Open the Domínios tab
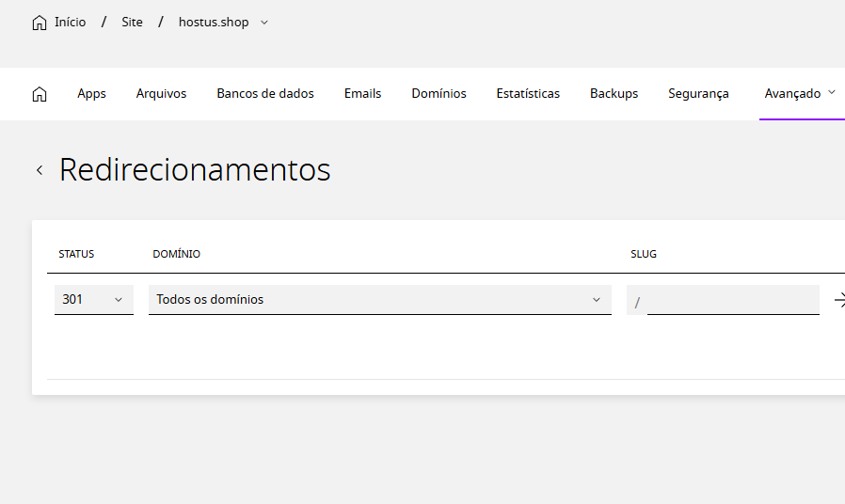Viewport: 845px width, 504px height. (438, 94)
